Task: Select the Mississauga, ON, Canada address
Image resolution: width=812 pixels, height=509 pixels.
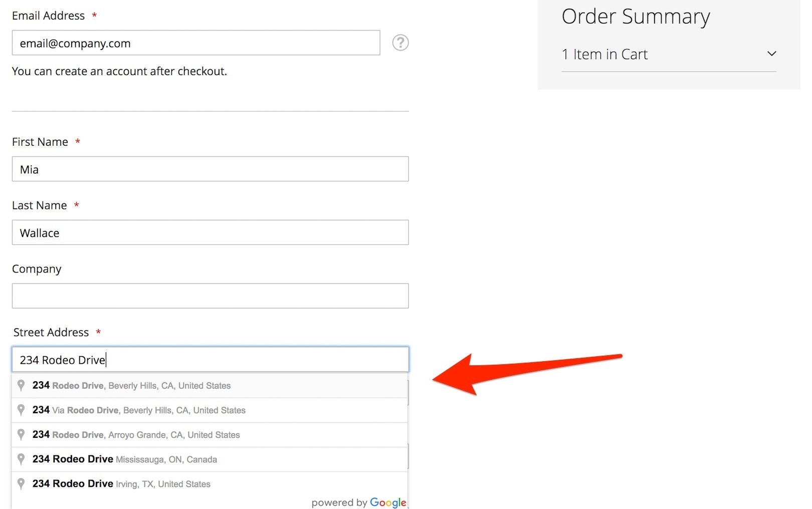Action: click(125, 459)
